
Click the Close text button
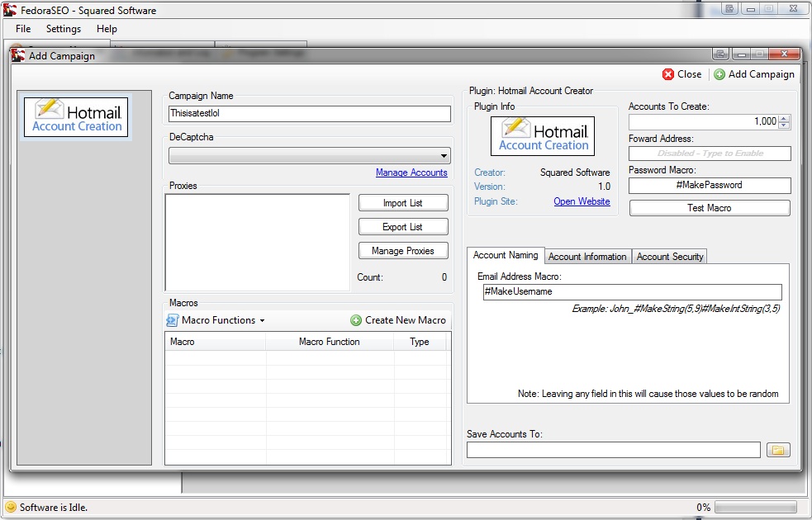(689, 74)
